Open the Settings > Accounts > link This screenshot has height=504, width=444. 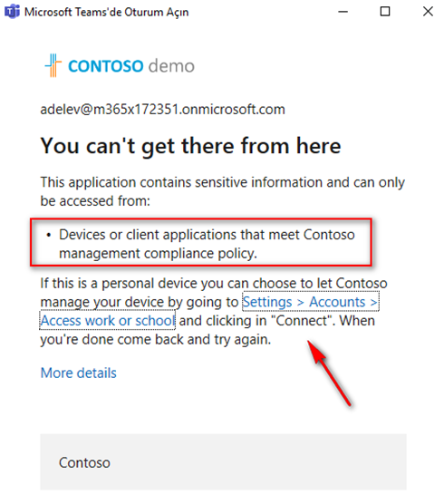coord(311,302)
